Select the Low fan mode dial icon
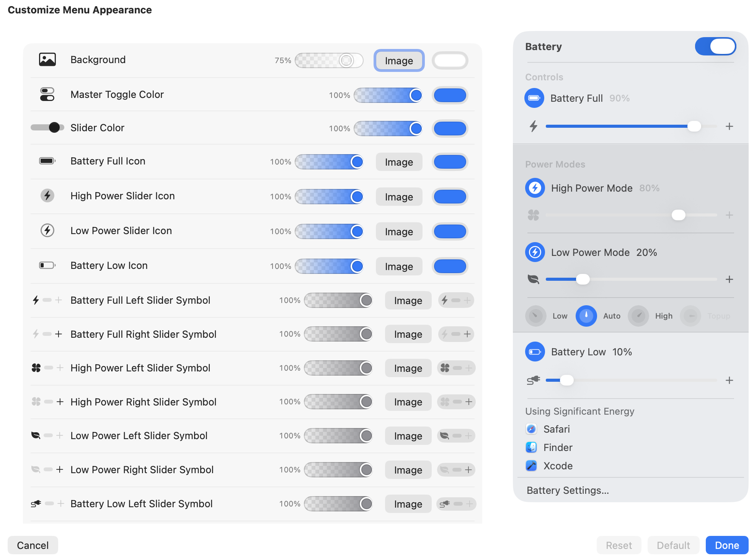754x560 pixels. pyautogui.click(x=536, y=316)
